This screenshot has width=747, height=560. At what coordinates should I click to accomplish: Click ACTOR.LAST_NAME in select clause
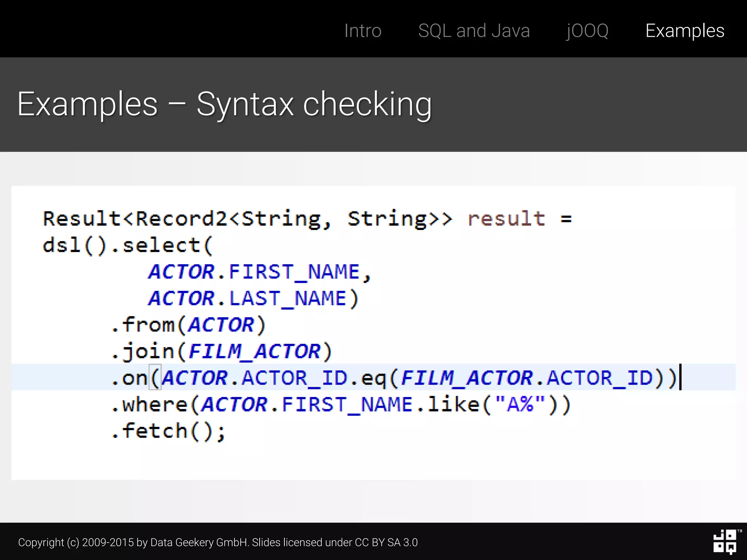(x=247, y=299)
